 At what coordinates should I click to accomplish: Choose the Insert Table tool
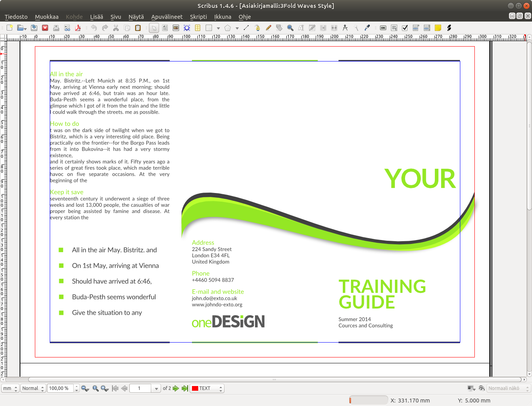pos(198,28)
